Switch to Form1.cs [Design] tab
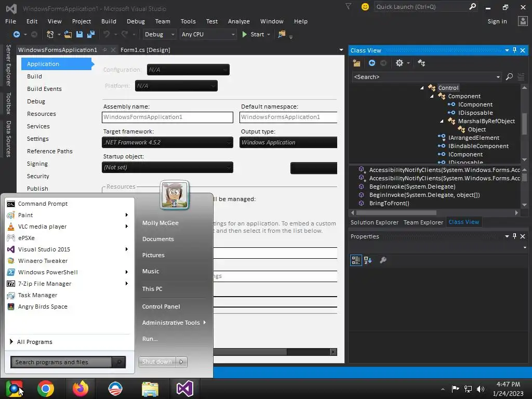 tap(145, 50)
